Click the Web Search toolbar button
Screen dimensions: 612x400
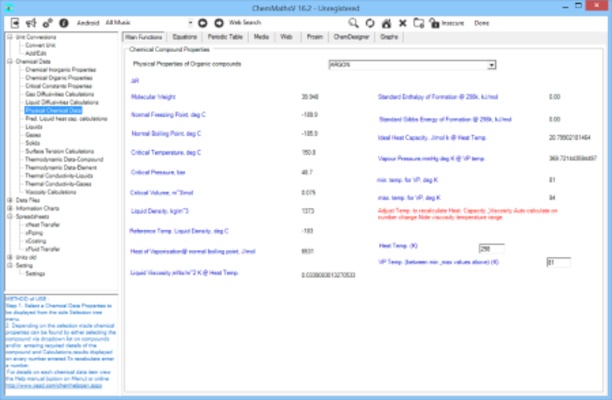(x=245, y=23)
